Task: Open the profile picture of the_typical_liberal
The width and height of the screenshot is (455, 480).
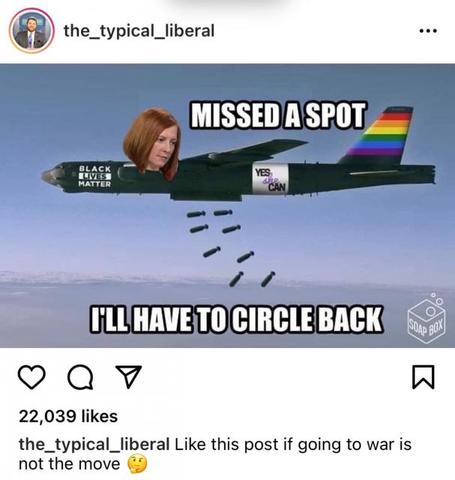Action: [31, 31]
